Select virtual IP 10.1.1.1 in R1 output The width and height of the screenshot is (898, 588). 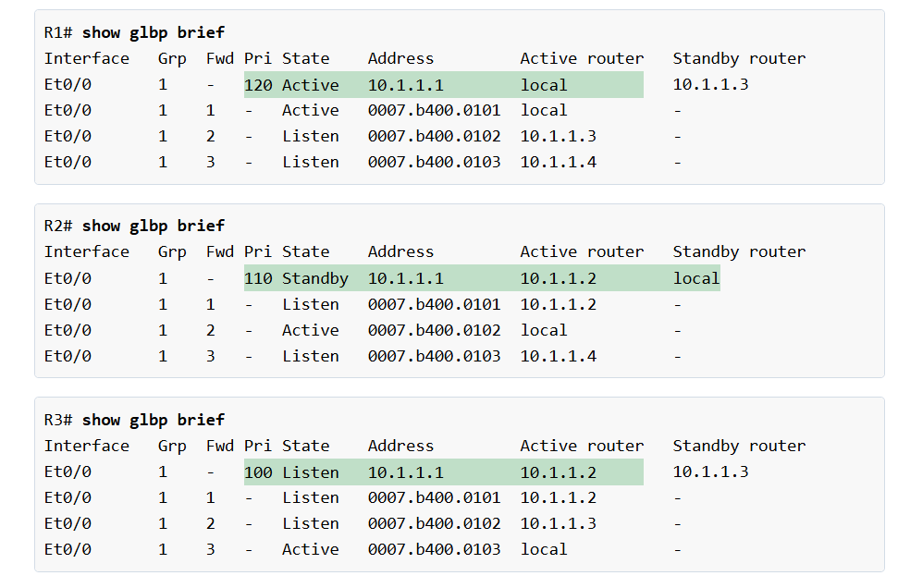pos(405,85)
